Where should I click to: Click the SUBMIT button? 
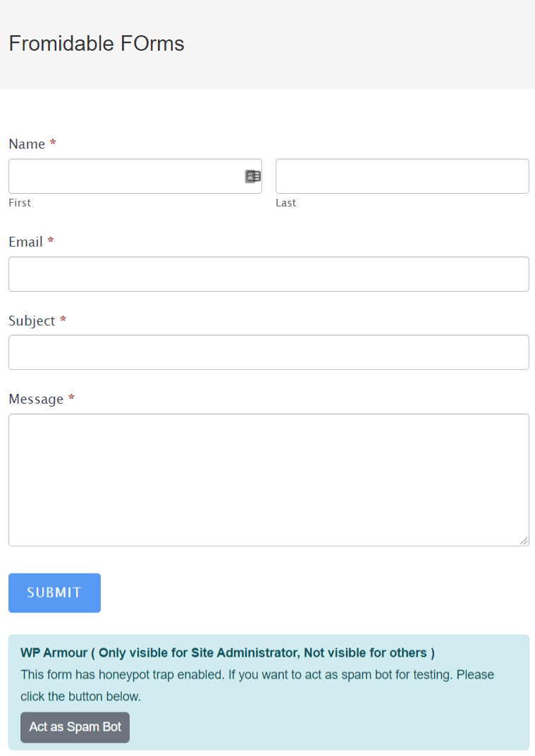(x=54, y=593)
